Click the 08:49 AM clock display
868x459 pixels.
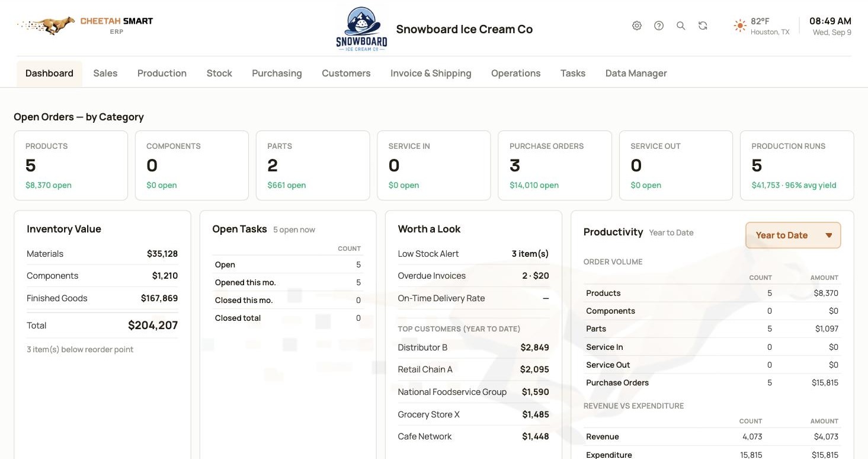pos(830,21)
